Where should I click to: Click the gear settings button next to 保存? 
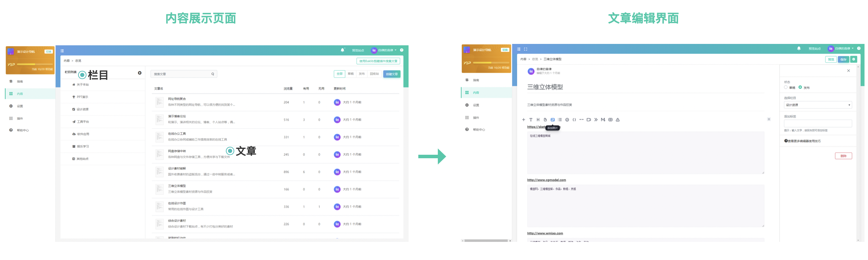point(854,59)
